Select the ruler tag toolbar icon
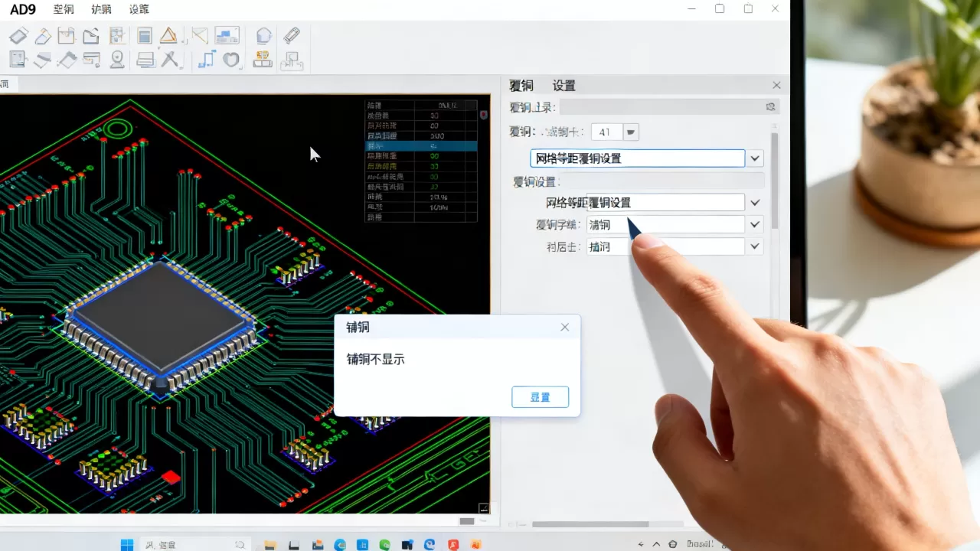Image resolution: width=980 pixels, height=551 pixels. [291, 35]
